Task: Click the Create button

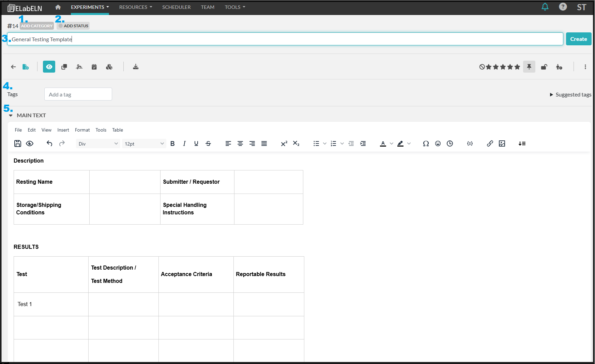Action: [x=578, y=39]
